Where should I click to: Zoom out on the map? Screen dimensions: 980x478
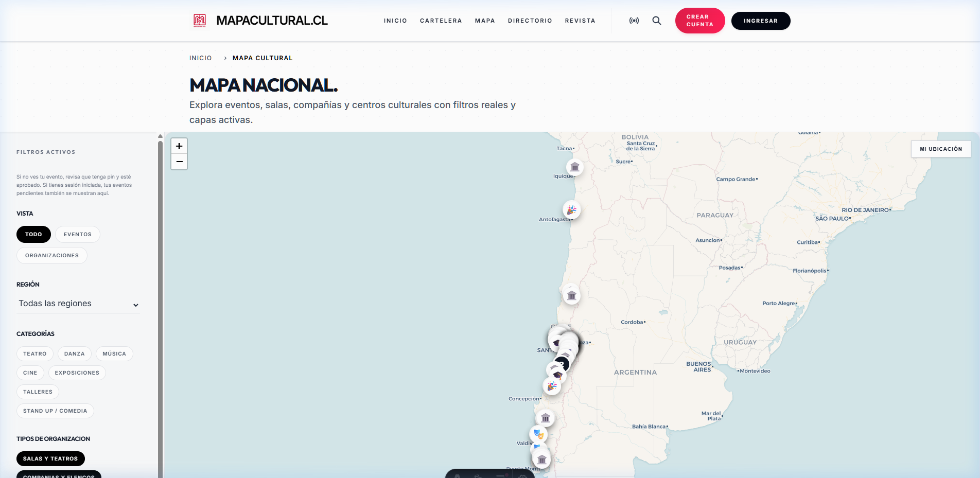coord(179,162)
